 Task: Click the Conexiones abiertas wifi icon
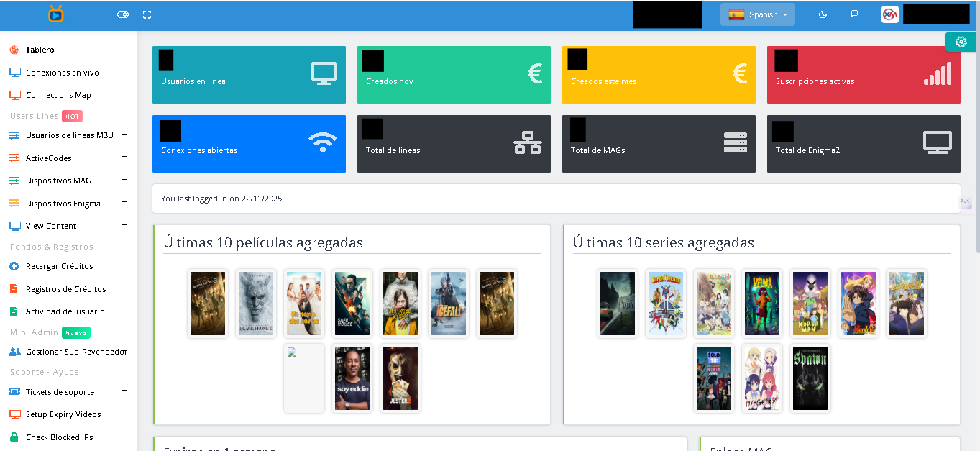pyautogui.click(x=323, y=142)
